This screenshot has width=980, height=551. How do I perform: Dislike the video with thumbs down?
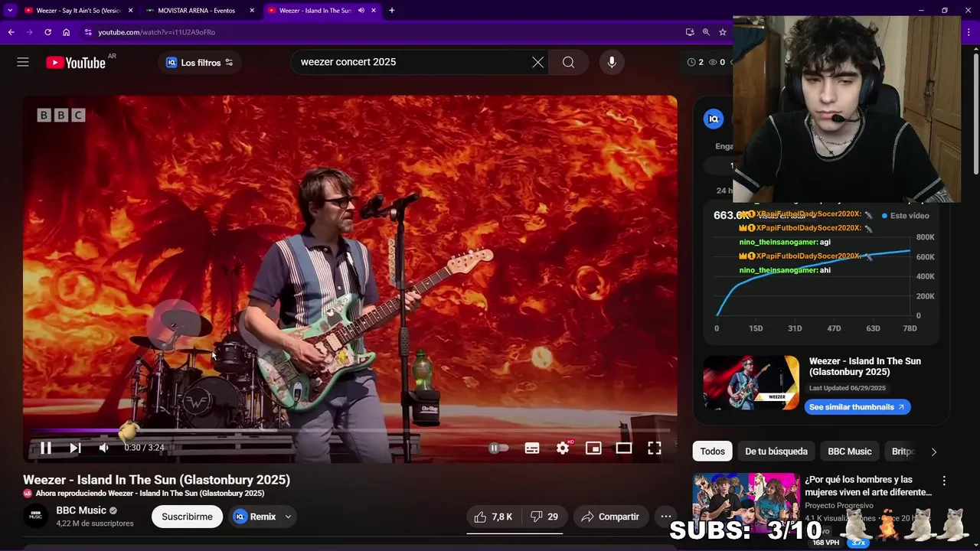pyautogui.click(x=544, y=517)
